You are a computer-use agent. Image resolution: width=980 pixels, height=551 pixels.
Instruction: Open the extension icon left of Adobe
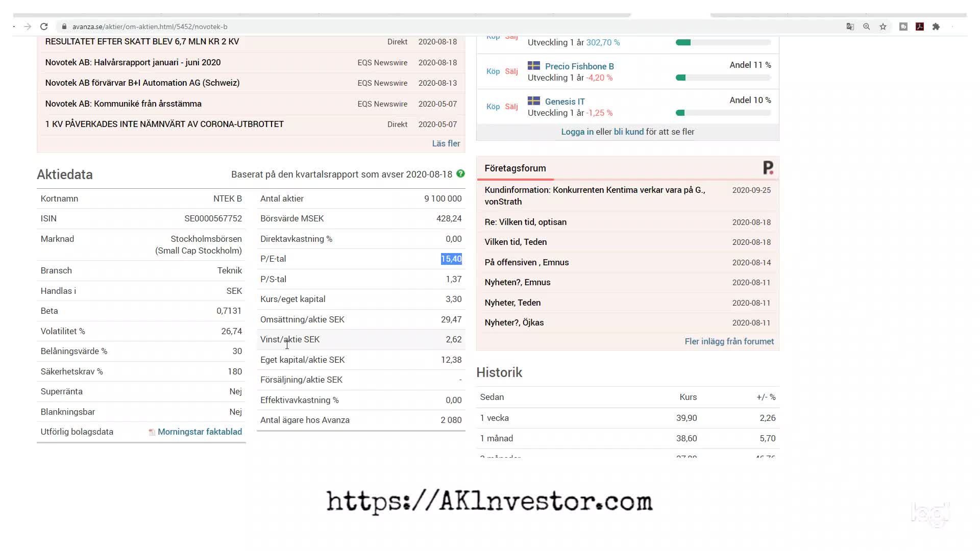point(903,27)
